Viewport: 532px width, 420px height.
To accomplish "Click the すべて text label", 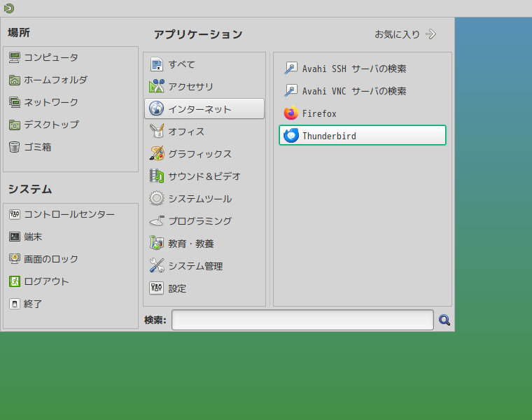I will (x=182, y=64).
